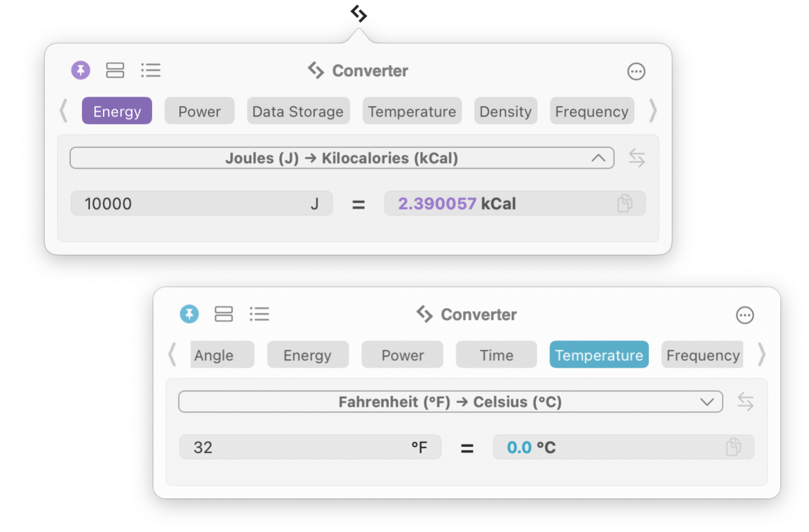Toggle the purple pin icon in upper window

81,70
